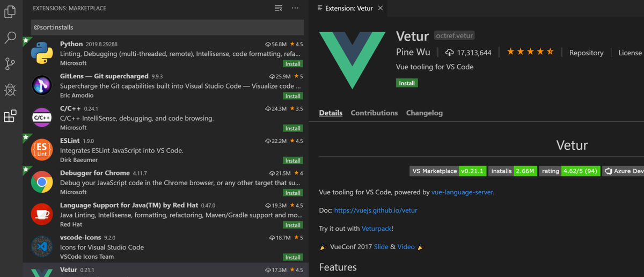This screenshot has height=277, width=644.
Task: Click the @sort:installs search field
Action: 167,27
